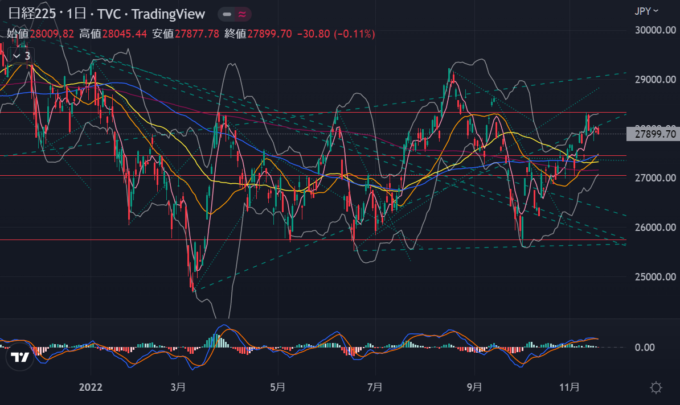Viewport: 680px width, 405px height.
Task: Click the 日経225 symbol name
Action: click(31, 15)
